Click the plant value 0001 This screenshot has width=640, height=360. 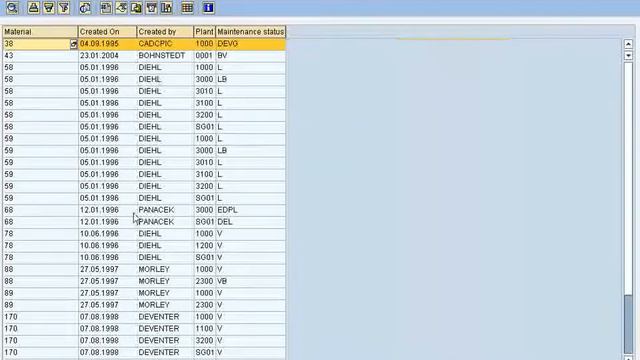coord(204,56)
